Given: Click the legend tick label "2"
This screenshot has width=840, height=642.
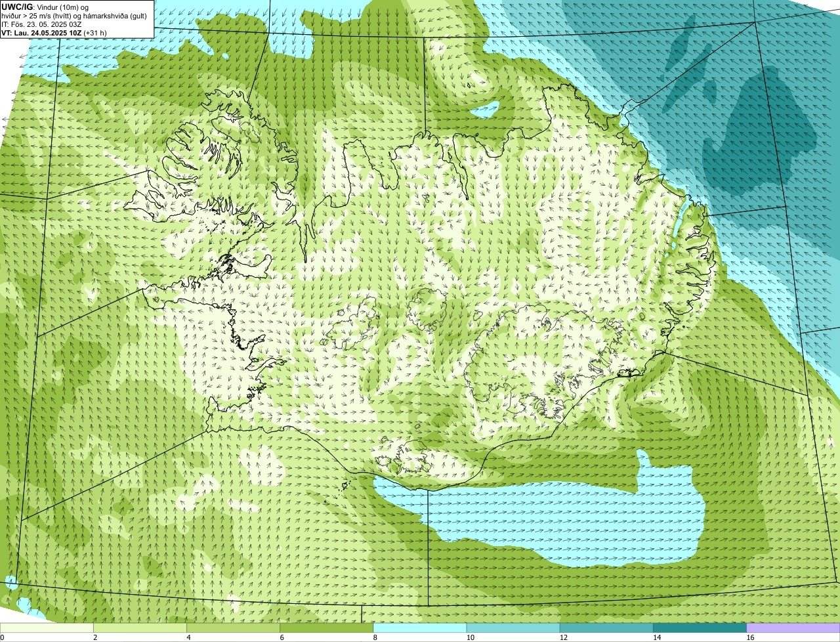Looking at the screenshot, I should pyautogui.click(x=95, y=637).
